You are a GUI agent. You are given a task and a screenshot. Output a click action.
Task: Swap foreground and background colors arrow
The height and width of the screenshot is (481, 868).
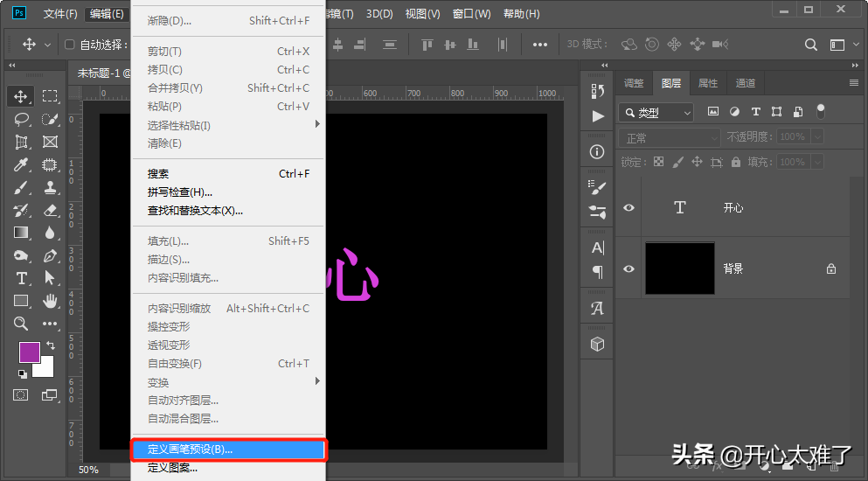click(x=51, y=345)
